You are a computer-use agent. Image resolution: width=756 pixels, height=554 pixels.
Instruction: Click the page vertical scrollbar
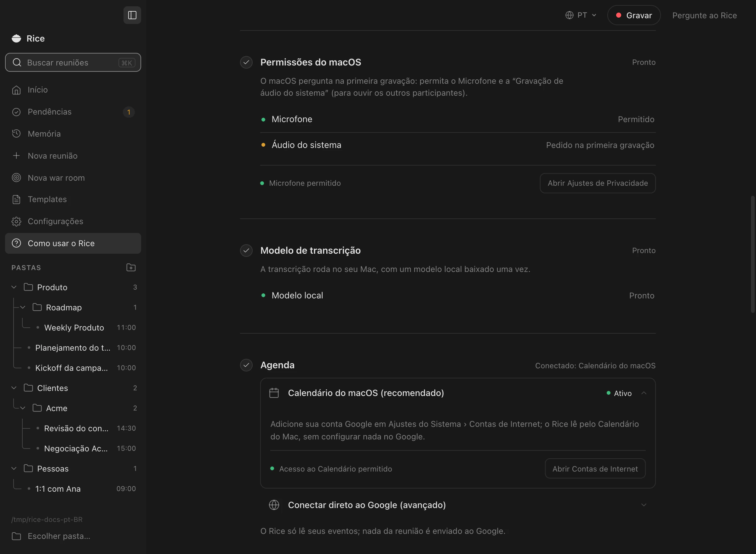752,254
